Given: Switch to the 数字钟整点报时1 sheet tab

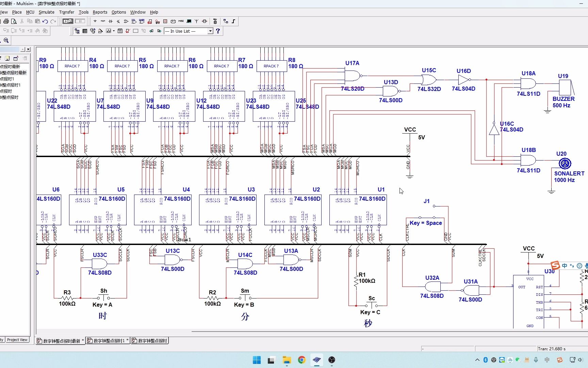Looking at the screenshot, I should [108, 340].
